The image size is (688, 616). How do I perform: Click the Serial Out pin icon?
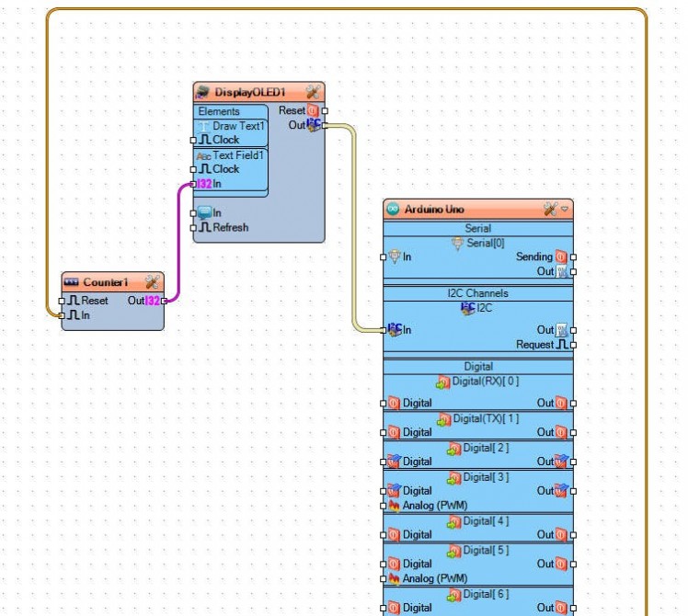[562, 271]
